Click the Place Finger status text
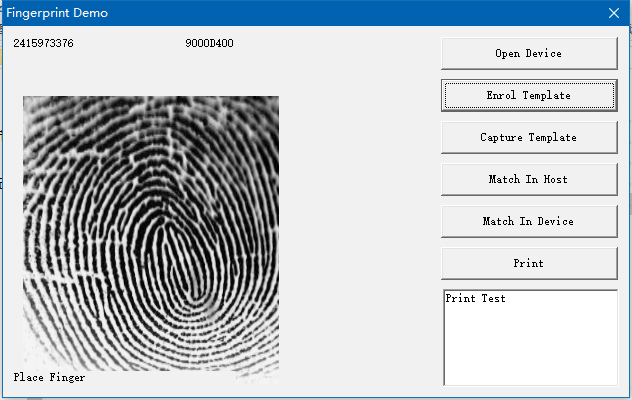632x400 pixels. pos(49,378)
